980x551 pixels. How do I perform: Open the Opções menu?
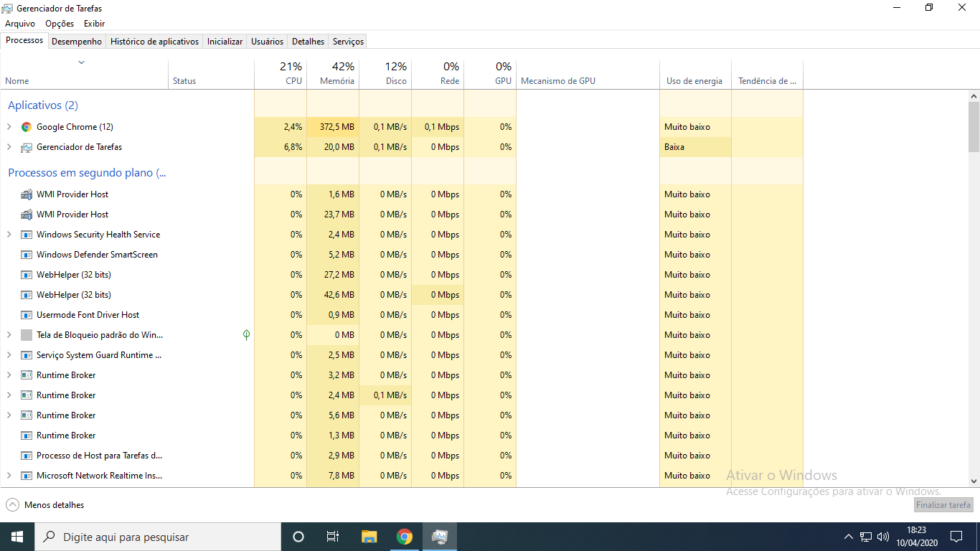pos(60,24)
